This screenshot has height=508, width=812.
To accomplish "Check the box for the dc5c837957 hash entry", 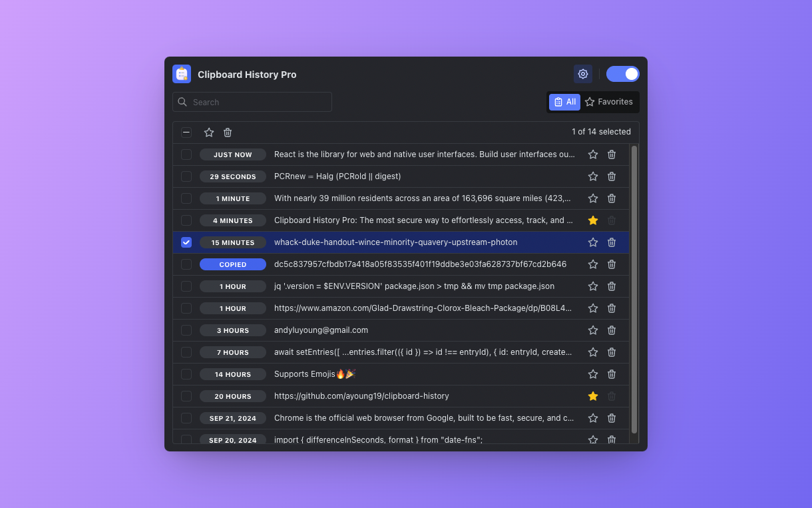I will pos(186,264).
